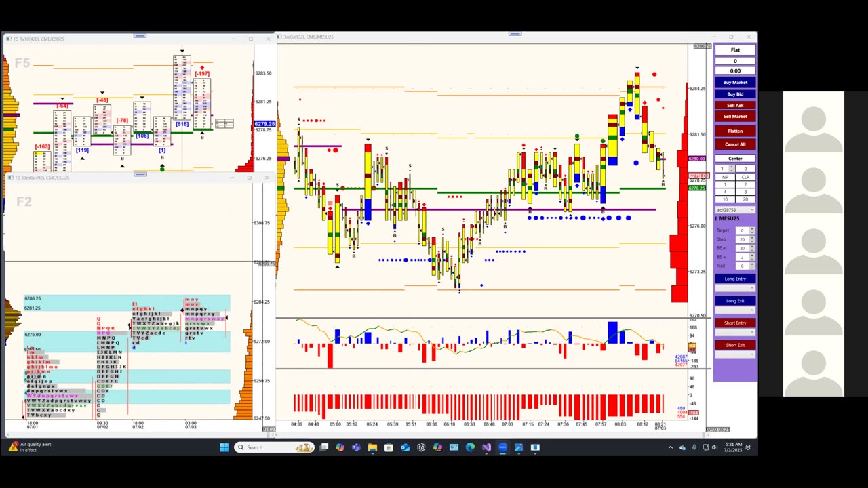Click the 6275.00 level in F2 chart
The image size is (868, 488).
pos(33,335)
